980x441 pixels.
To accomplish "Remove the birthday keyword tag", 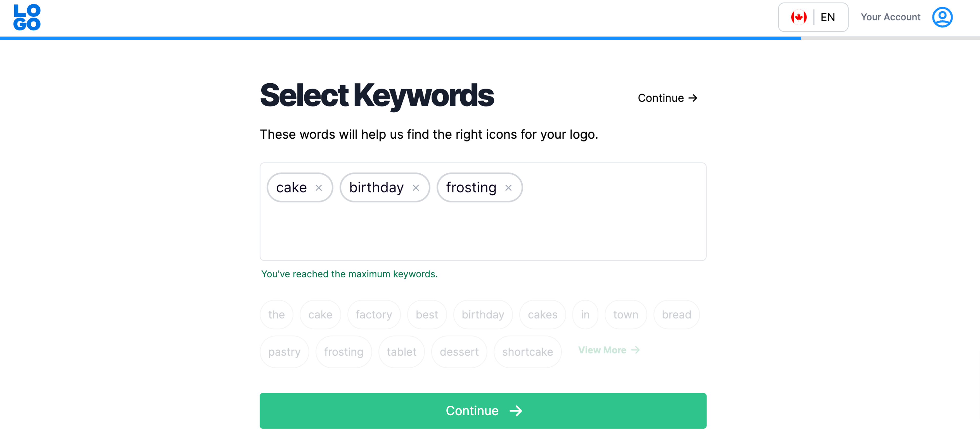I will click(416, 188).
